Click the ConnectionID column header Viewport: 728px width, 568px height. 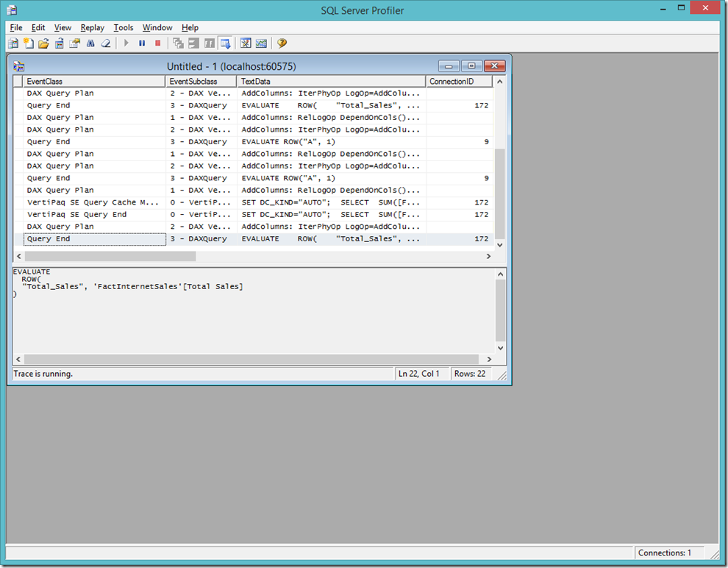point(459,81)
